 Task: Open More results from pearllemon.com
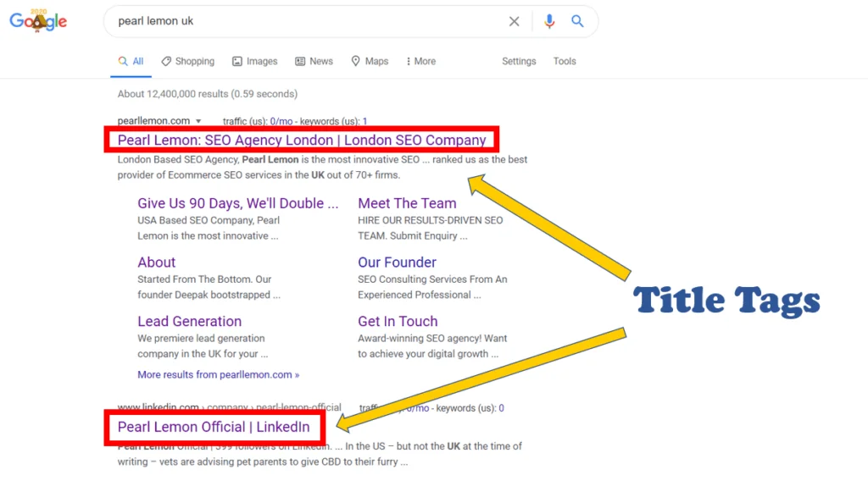click(218, 375)
